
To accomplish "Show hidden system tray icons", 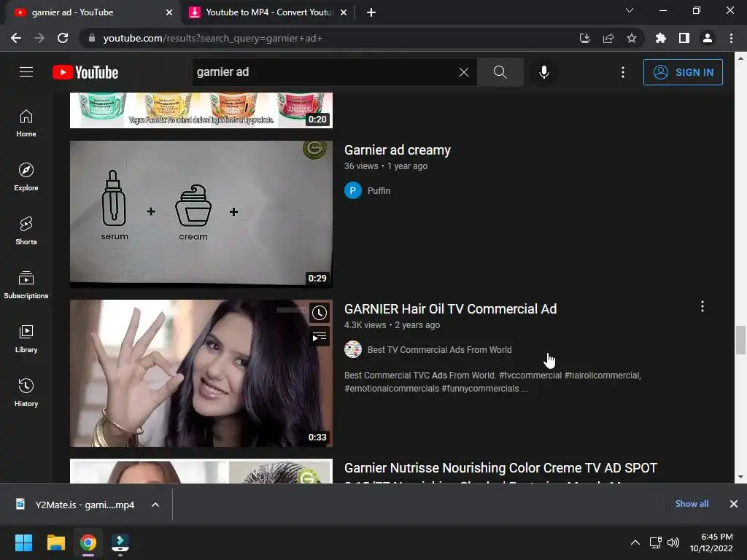I will click(635, 542).
